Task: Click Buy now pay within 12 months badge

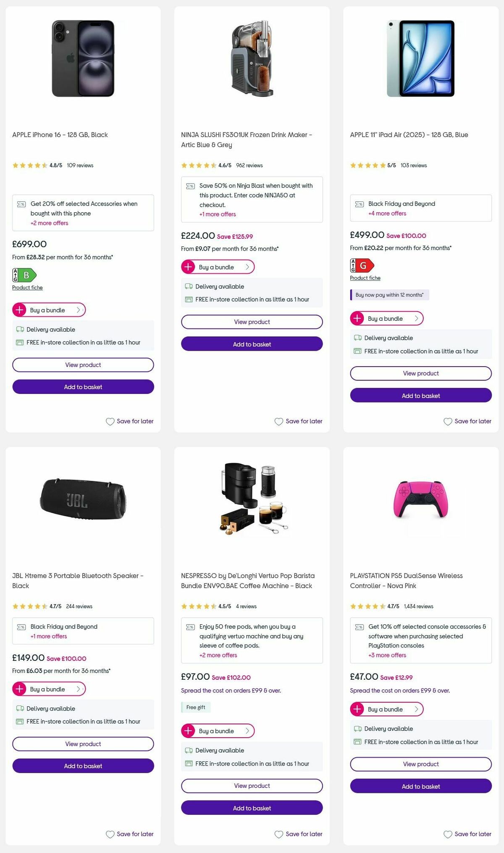Action: pos(389,295)
